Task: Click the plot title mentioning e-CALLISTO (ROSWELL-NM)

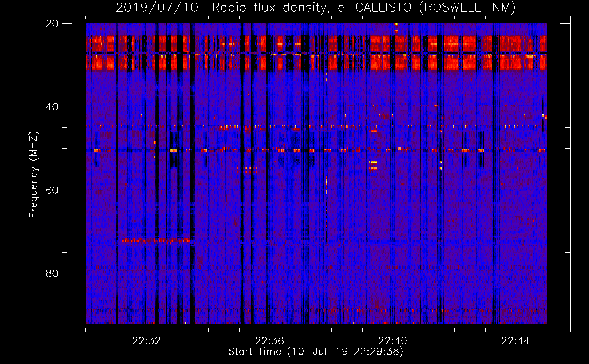Action: click(316, 7)
